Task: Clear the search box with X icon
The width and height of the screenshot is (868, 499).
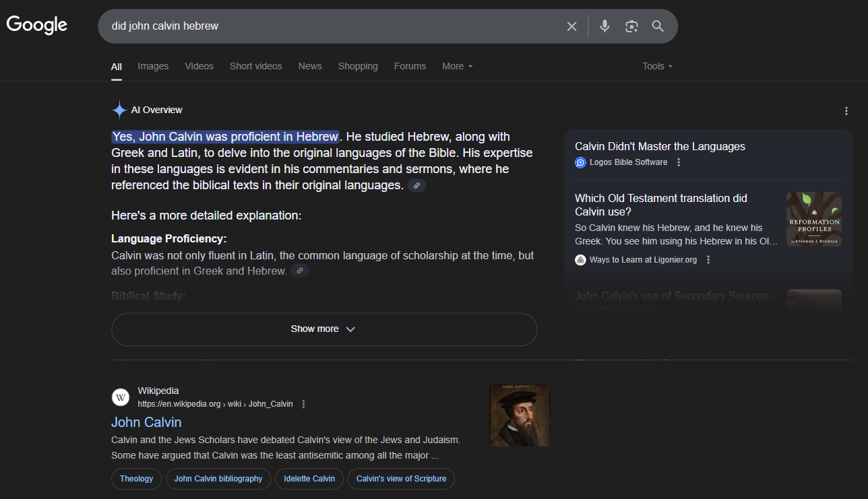Action: point(571,26)
